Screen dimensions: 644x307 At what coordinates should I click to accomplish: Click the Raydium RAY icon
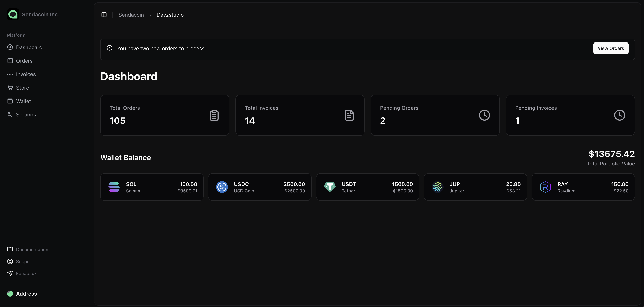point(545,187)
